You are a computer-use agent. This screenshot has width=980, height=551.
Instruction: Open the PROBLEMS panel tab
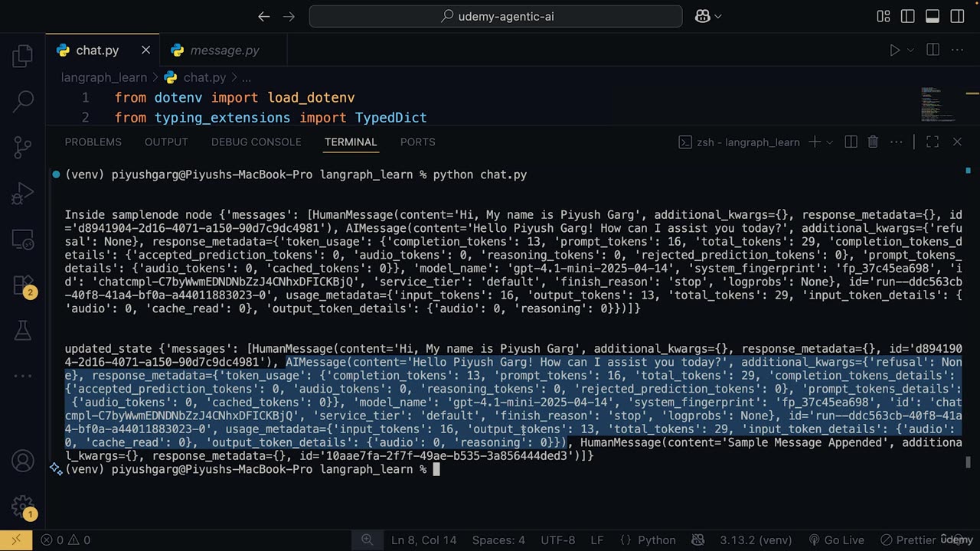coord(93,142)
